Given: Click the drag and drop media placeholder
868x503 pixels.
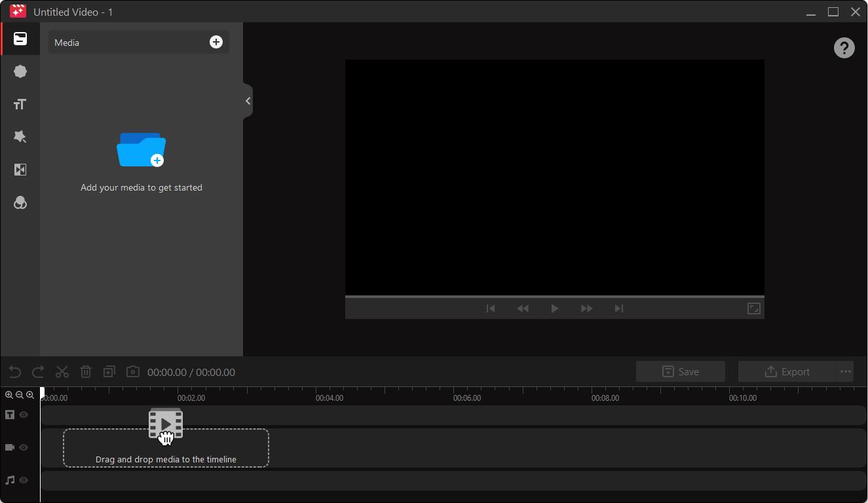Looking at the screenshot, I should (x=166, y=448).
